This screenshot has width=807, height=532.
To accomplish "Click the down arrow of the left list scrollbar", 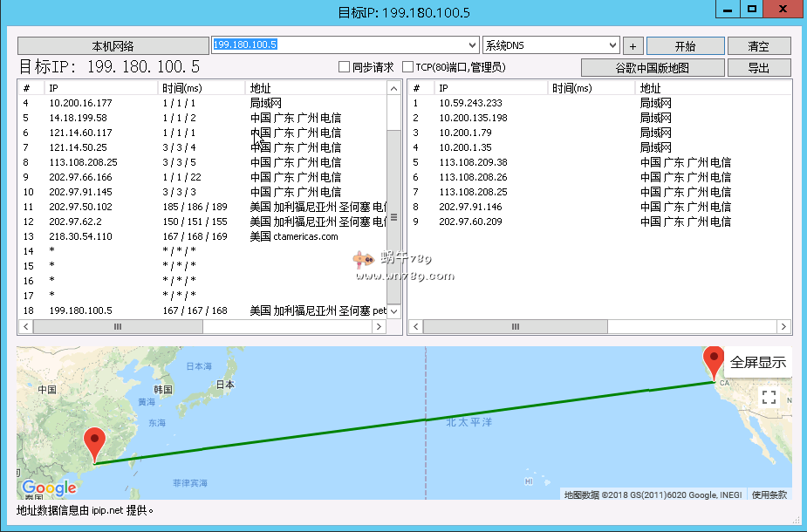I will coord(394,310).
